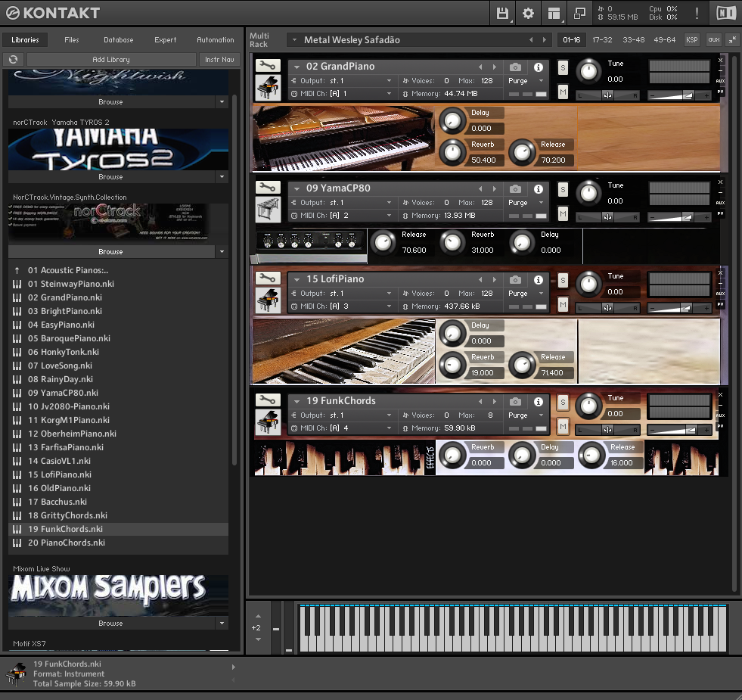Image resolution: width=742 pixels, height=700 pixels.
Task: Click the library refresh icon
Action: (x=14, y=60)
